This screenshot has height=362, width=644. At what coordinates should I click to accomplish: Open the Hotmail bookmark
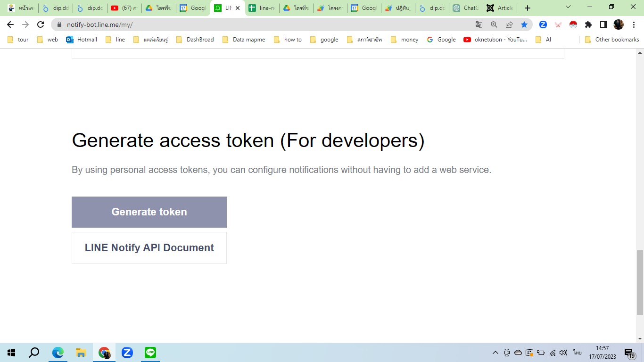click(82, 40)
